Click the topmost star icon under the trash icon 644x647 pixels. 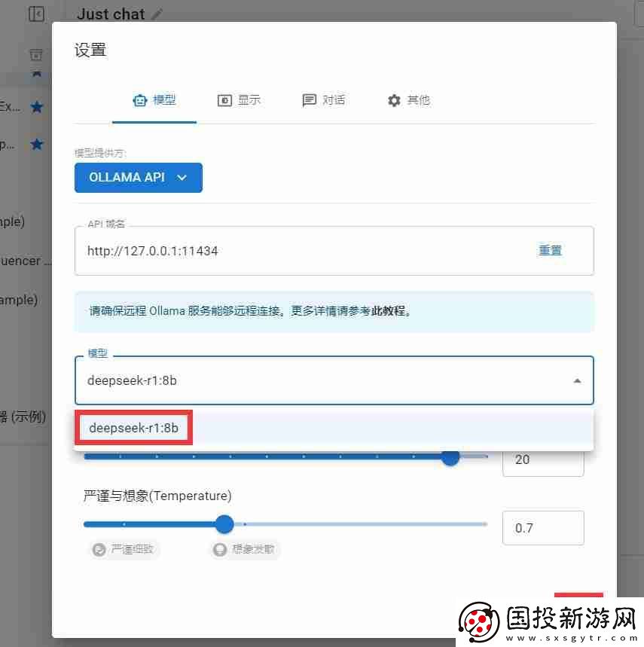(36, 72)
